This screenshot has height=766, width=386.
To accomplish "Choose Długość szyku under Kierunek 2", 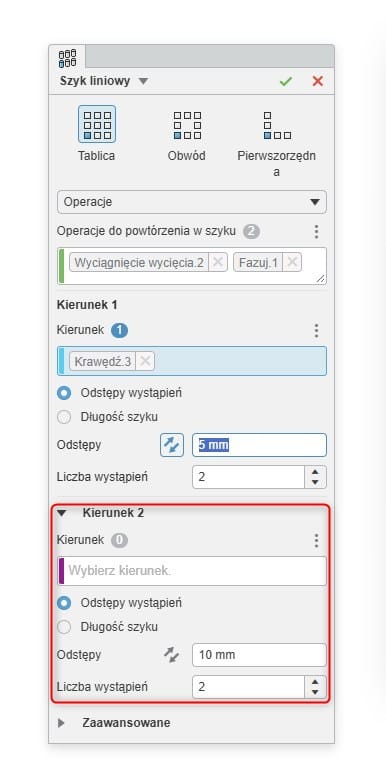I will (64, 627).
